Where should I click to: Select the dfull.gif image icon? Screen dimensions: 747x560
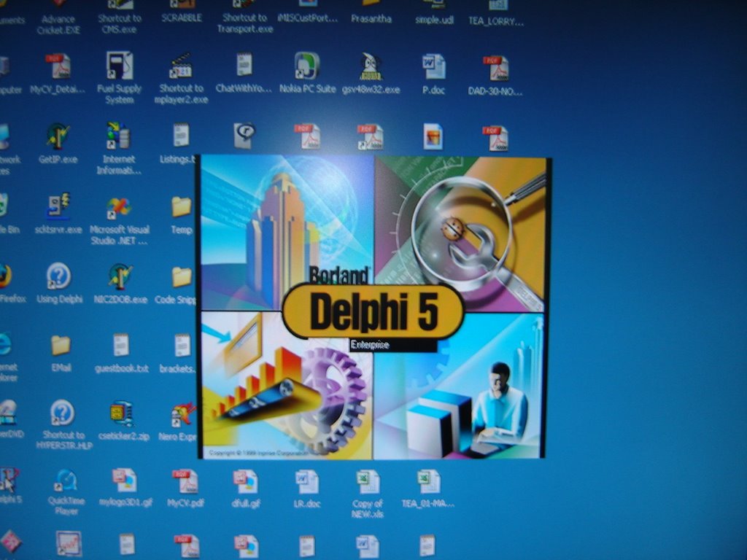click(246, 482)
